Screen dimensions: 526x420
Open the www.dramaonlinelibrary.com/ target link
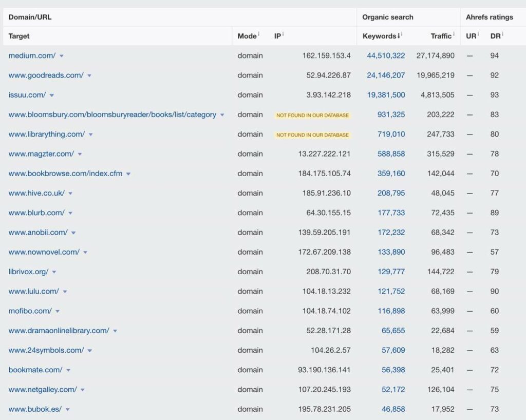(x=59, y=331)
